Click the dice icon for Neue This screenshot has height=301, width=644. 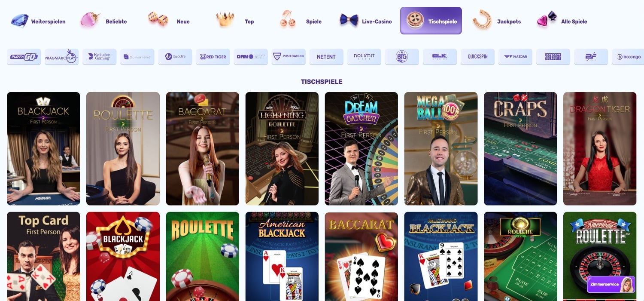(158, 19)
